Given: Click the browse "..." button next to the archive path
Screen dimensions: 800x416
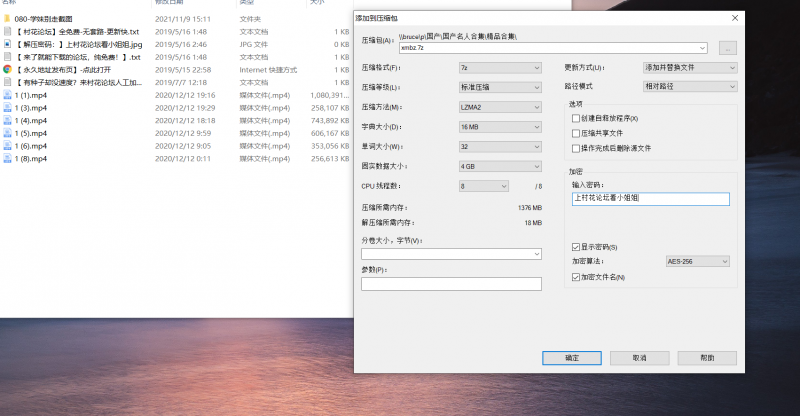Looking at the screenshot, I should [x=727, y=47].
